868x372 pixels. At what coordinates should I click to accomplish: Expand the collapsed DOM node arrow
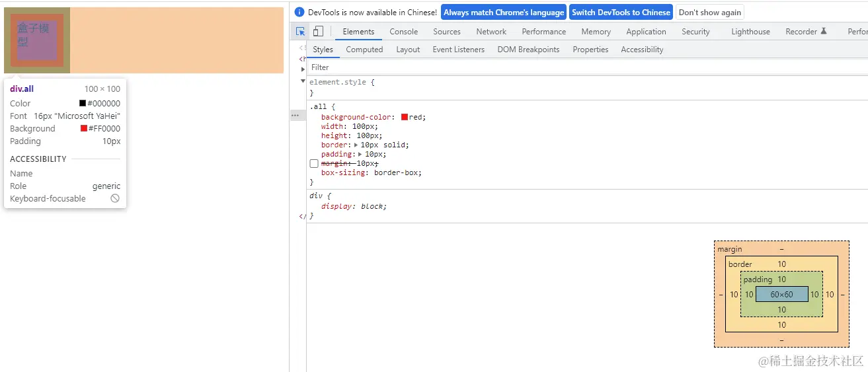[303, 69]
